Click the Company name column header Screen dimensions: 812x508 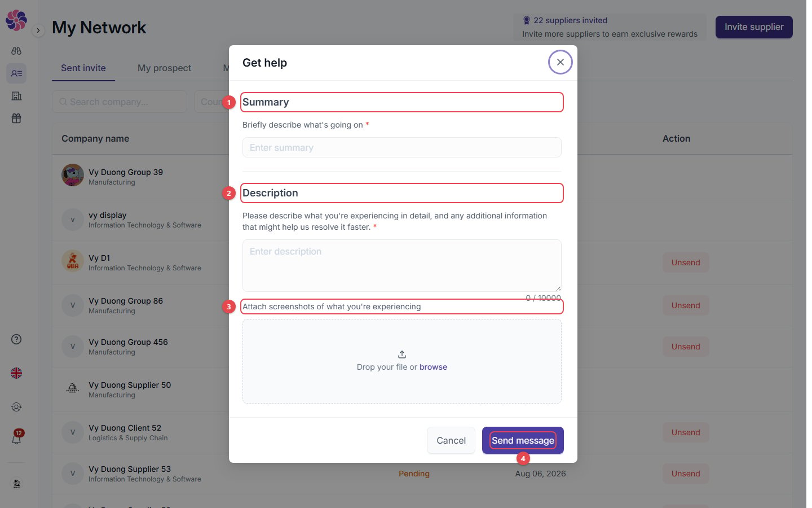95,138
